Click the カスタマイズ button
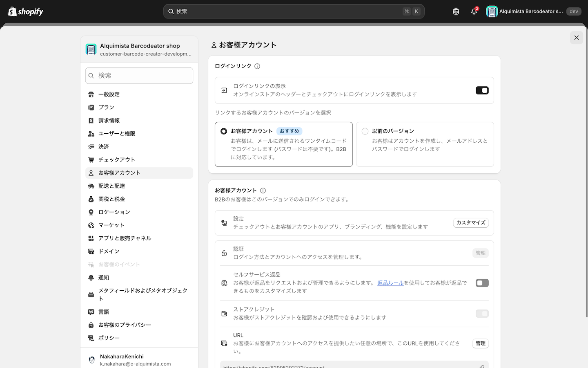This screenshot has width=588, height=368. 470,223
